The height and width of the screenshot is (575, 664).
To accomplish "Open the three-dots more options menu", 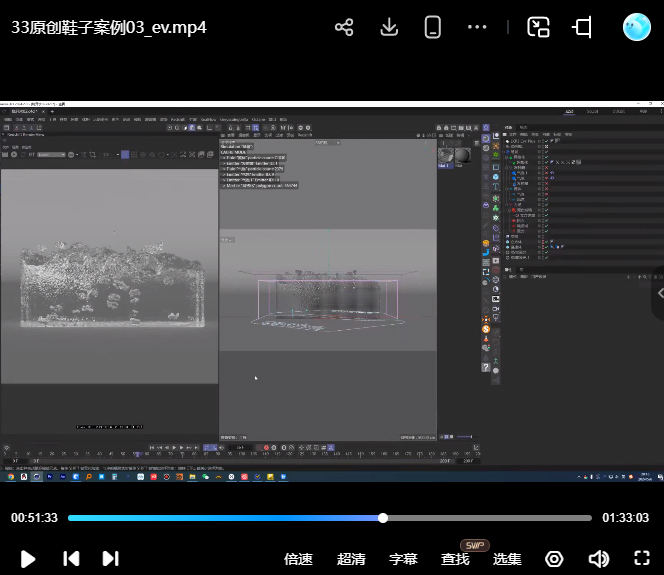I will coord(477,27).
